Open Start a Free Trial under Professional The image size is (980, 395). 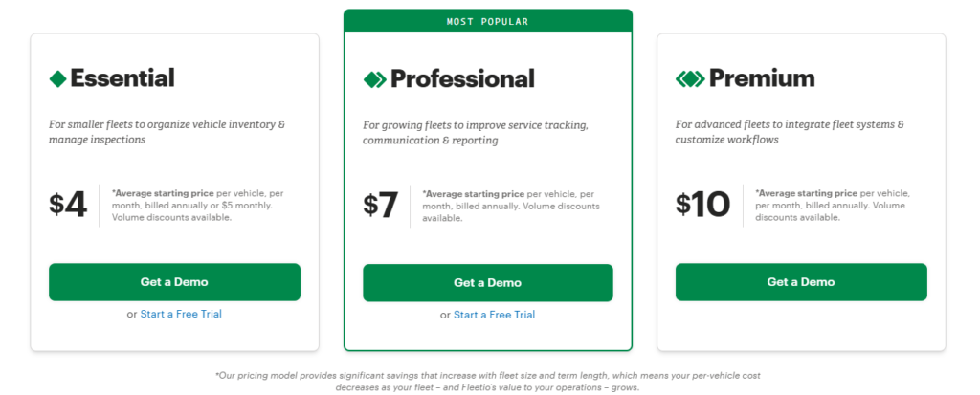[x=495, y=315]
